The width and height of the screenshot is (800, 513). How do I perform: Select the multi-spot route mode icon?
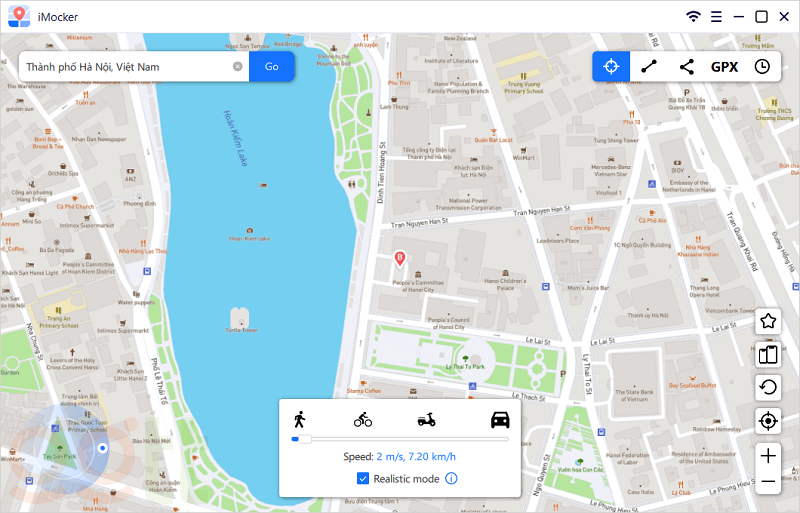[x=686, y=67]
